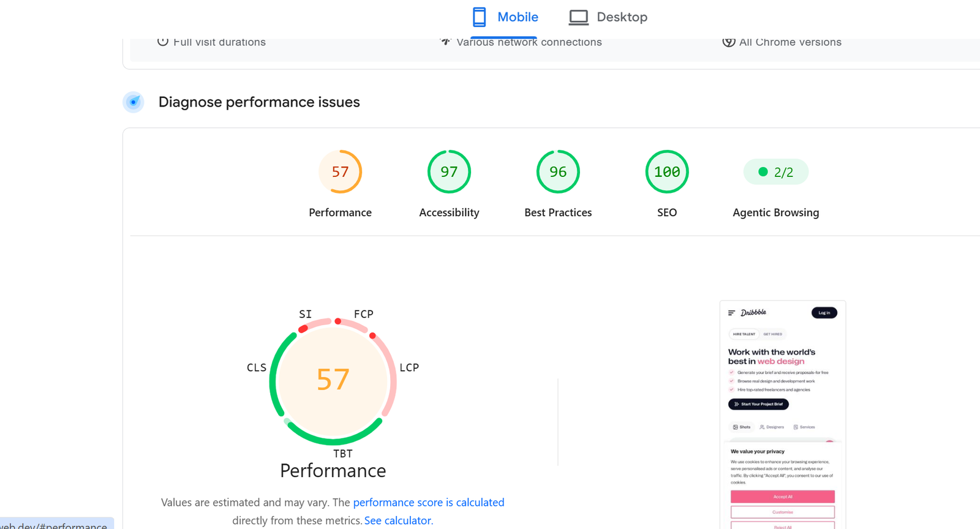The height and width of the screenshot is (529, 980).
Task: Open the Agentic Browsing 2/2 badge
Action: (x=776, y=172)
